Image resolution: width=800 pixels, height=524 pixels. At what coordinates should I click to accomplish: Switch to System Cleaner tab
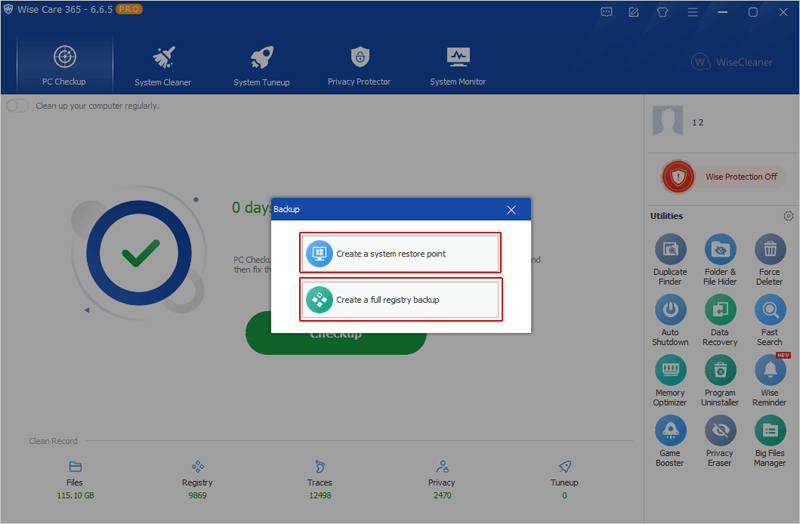tap(163, 66)
